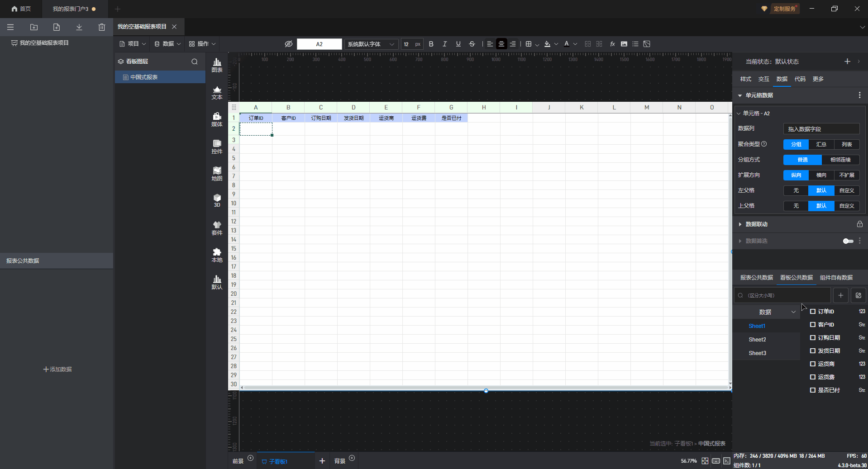The width and height of the screenshot is (868, 469).
Task: Select the 3D component category
Action: coord(217,200)
